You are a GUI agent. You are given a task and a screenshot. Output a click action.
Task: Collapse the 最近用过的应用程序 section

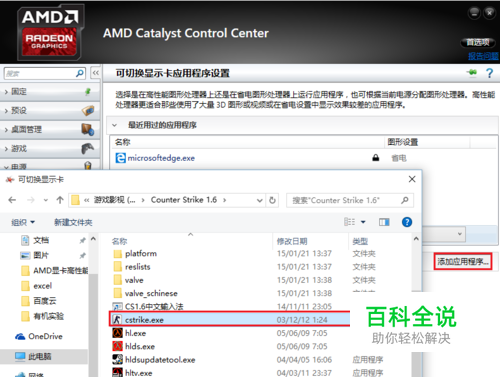[x=114, y=125]
